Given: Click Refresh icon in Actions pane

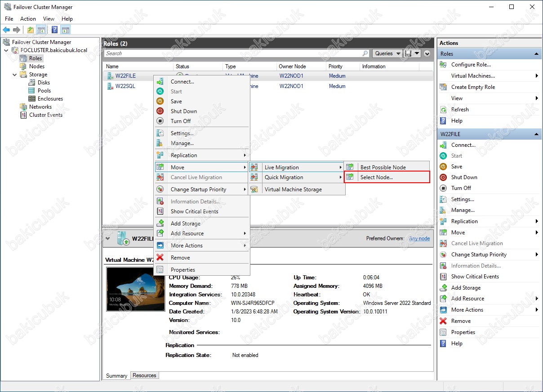Looking at the screenshot, I should click(443, 110).
